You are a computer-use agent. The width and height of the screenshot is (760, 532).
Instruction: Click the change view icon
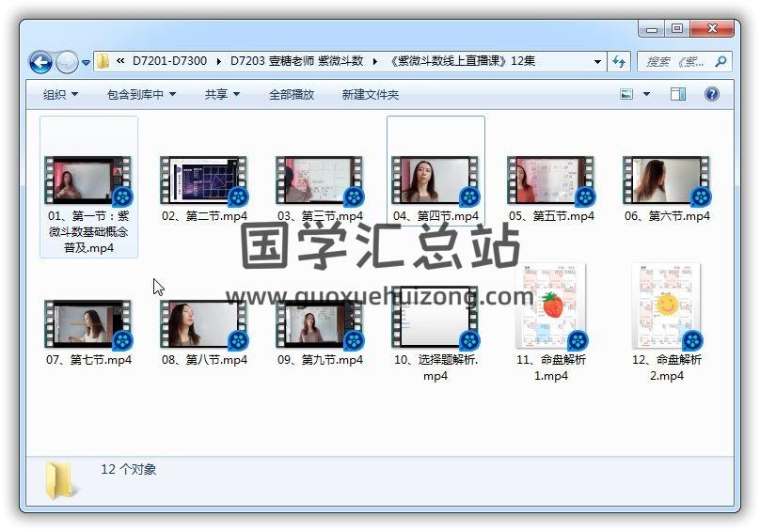pos(626,94)
